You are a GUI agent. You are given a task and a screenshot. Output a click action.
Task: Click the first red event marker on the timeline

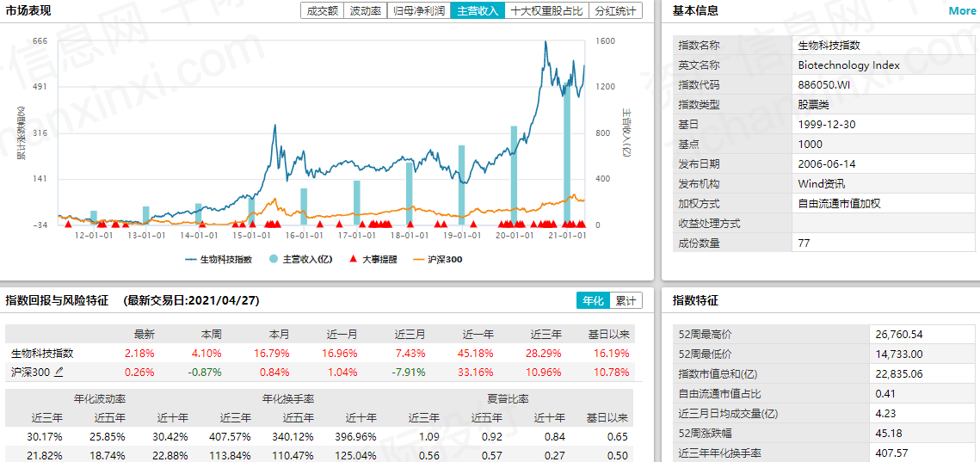pyautogui.click(x=67, y=224)
